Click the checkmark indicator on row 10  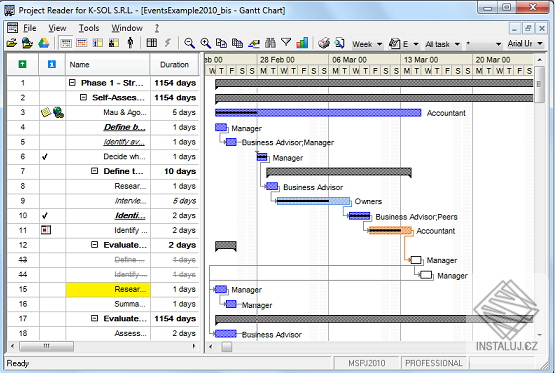pos(45,216)
